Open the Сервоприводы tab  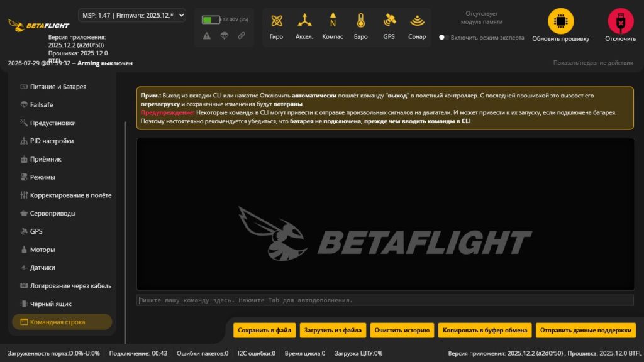point(62,214)
